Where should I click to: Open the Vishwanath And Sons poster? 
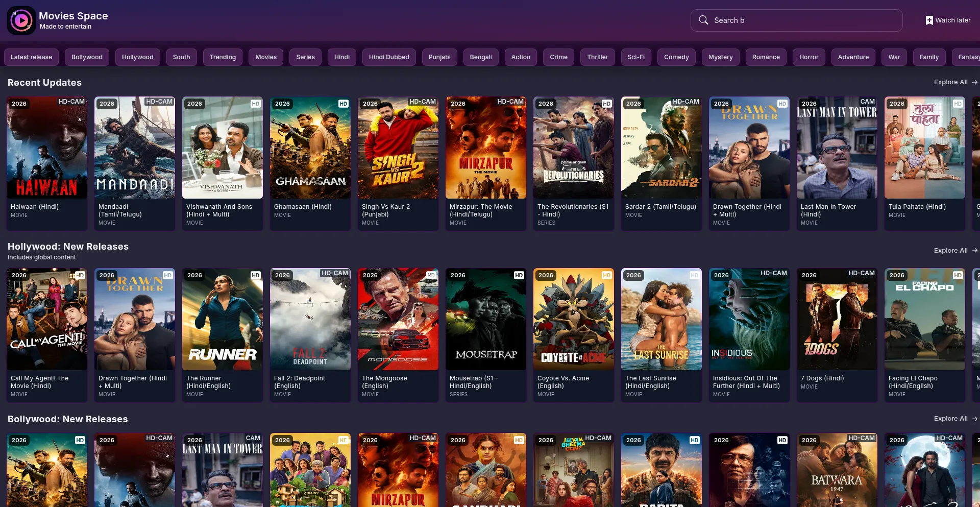223,148
